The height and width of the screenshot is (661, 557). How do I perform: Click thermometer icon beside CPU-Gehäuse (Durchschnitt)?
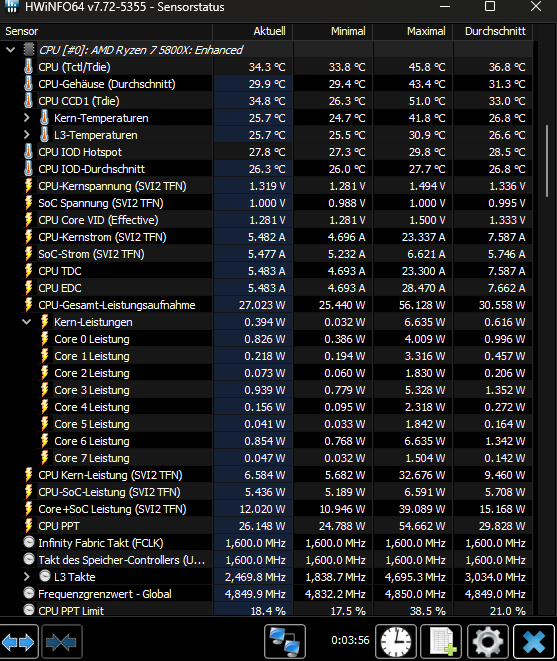(x=28, y=84)
